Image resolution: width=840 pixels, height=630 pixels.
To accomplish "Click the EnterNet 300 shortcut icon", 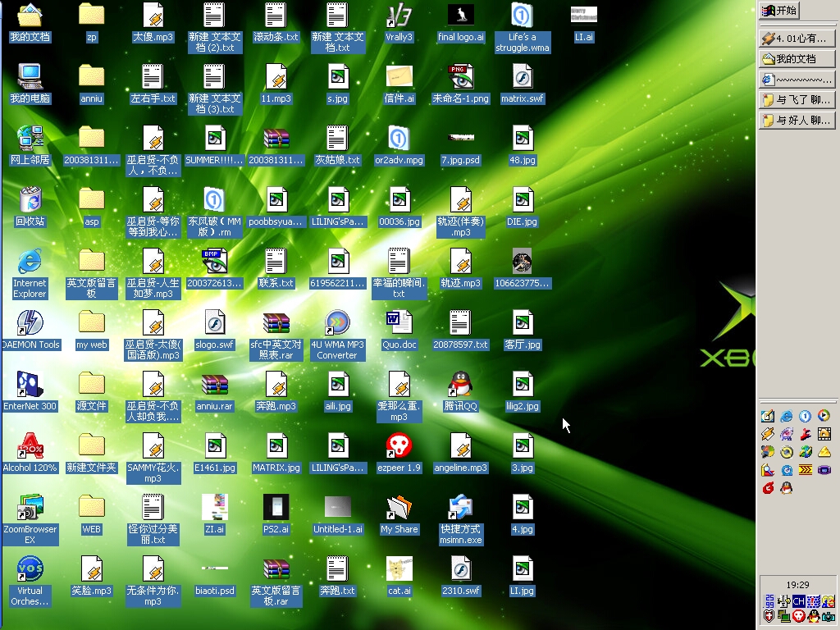I will point(30,391).
